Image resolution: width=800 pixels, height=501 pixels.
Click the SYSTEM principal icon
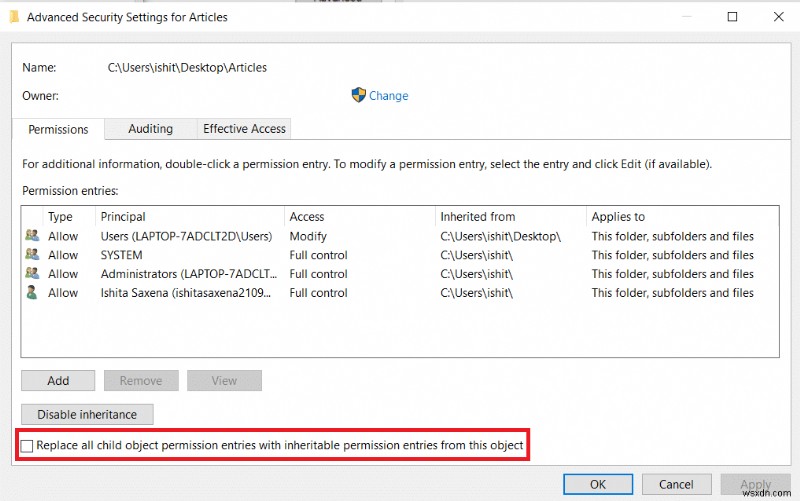coord(32,255)
